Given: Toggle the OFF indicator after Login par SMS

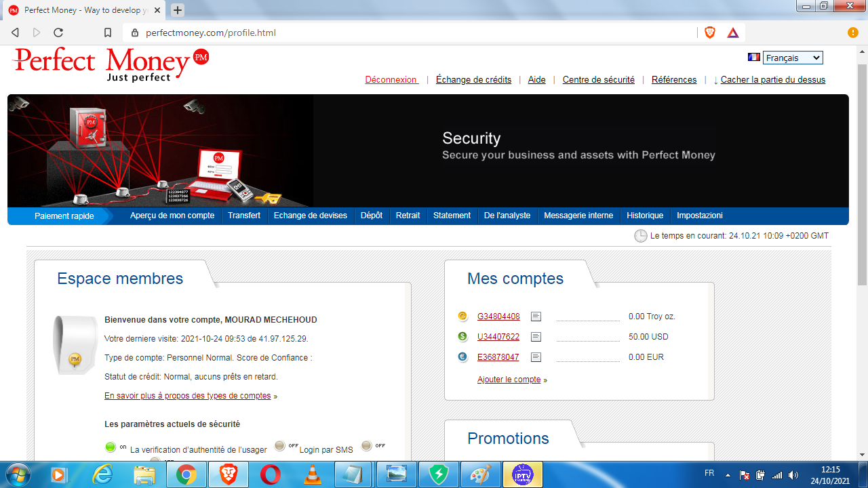Looking at the screenshot, I should click(366, 445).
